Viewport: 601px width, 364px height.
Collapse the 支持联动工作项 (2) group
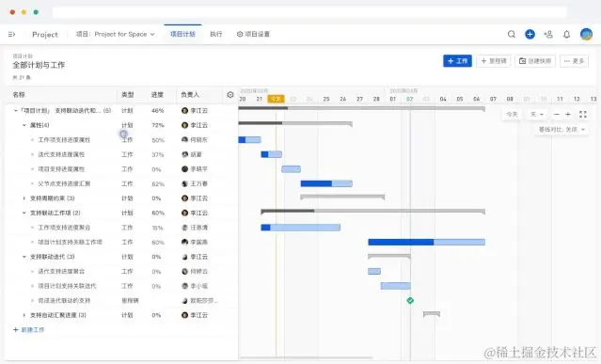(x=24, y=213)
